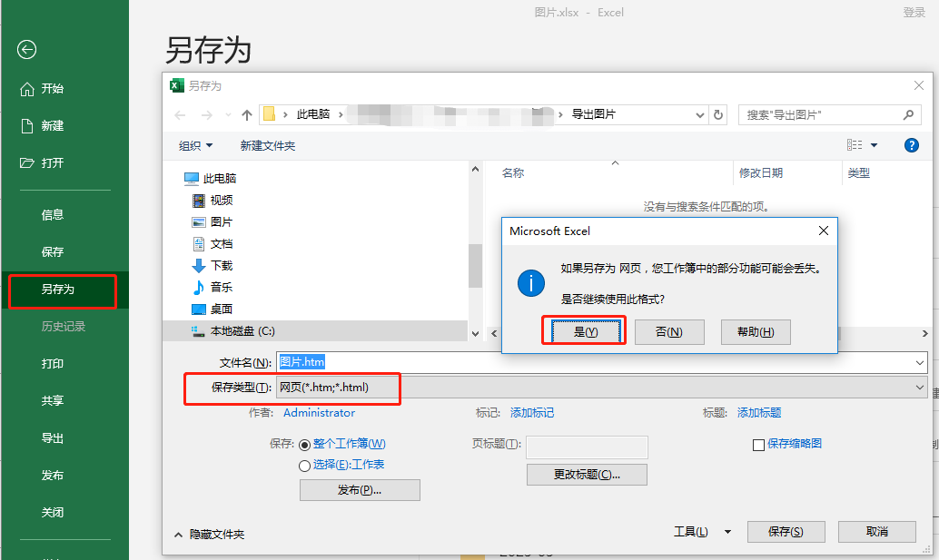Collapse folders using 隐藏文件夹

[210, 535]
